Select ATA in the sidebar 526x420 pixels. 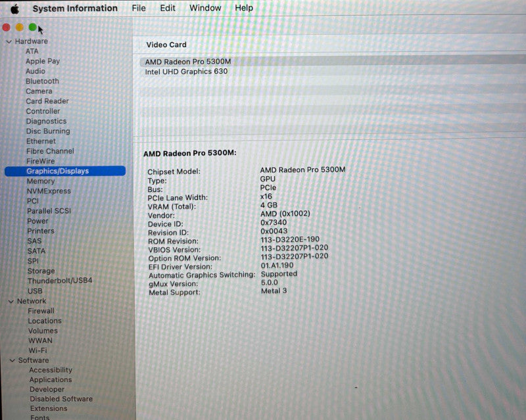coord(32,51)
